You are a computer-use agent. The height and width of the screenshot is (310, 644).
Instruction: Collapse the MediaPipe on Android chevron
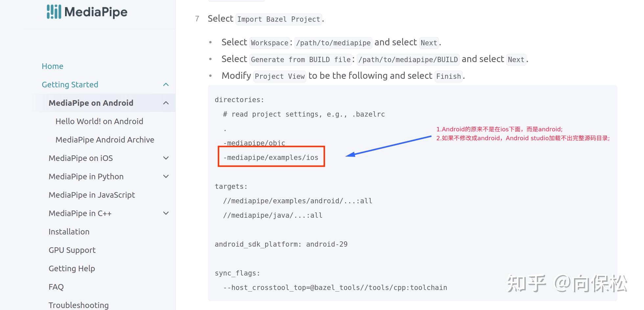pos(166,103)
